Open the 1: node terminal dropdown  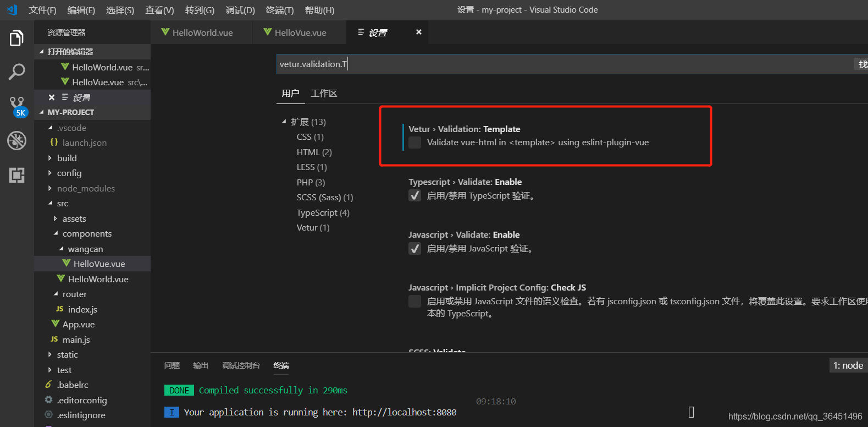(848, 365)
